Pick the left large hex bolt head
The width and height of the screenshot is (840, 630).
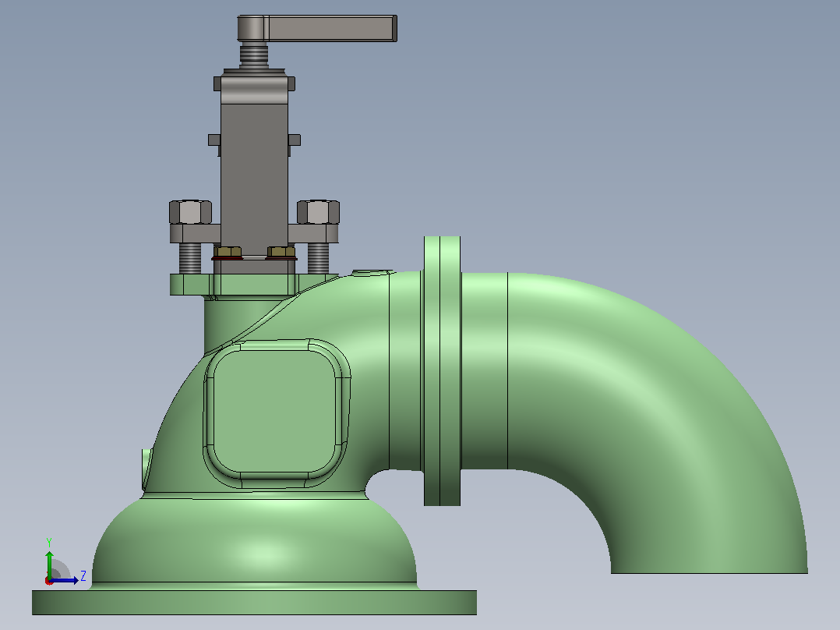(x=190, y=212)
